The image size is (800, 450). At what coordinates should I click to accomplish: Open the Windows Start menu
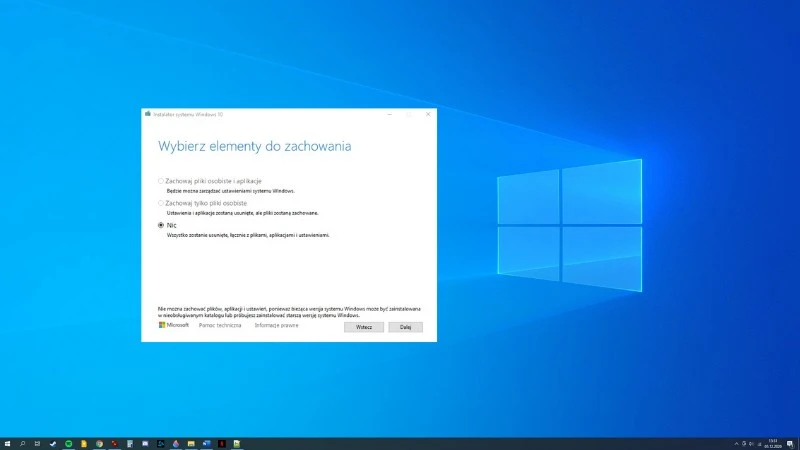(7, 444)
